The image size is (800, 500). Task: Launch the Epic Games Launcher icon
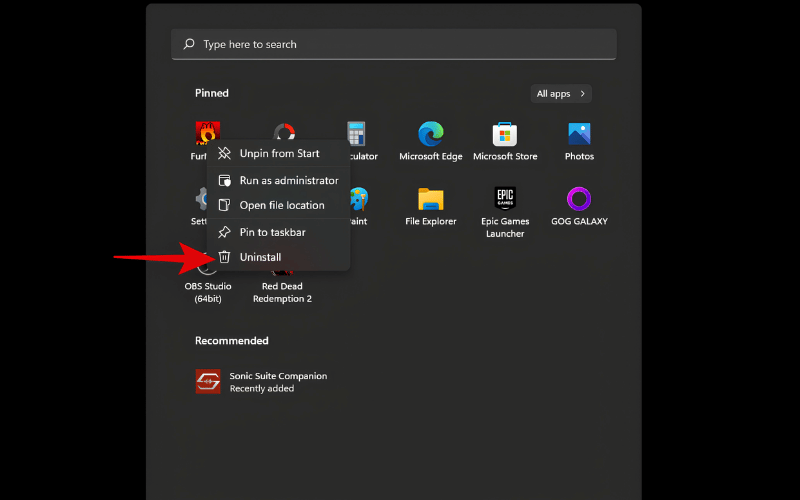pyautogui.click(x=505, y=198)
